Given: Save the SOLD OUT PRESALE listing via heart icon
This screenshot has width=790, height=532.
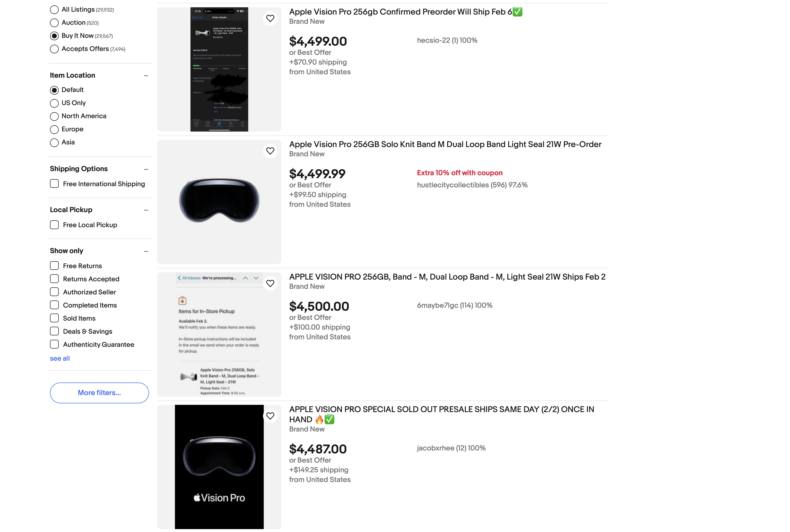Looking at the screenshot, I should click(270, 416).
